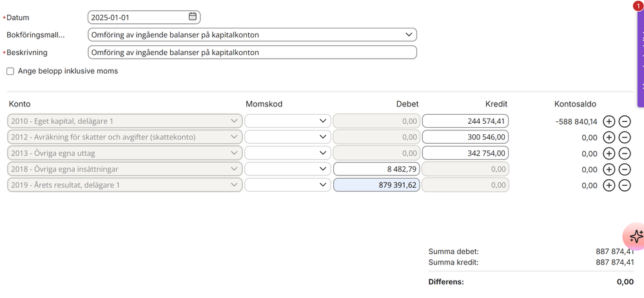Delete the 2013 Övriga egna uttag row

tap(624, 154)
